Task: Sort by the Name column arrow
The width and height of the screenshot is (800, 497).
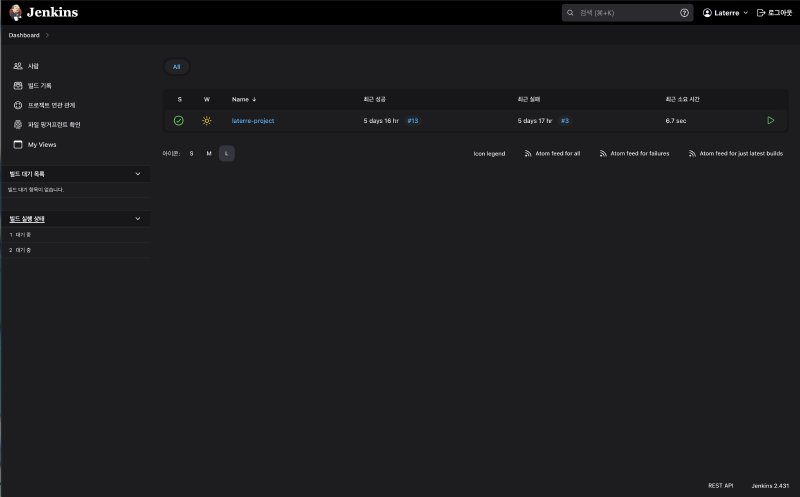Action: click(x=254, y=100)
